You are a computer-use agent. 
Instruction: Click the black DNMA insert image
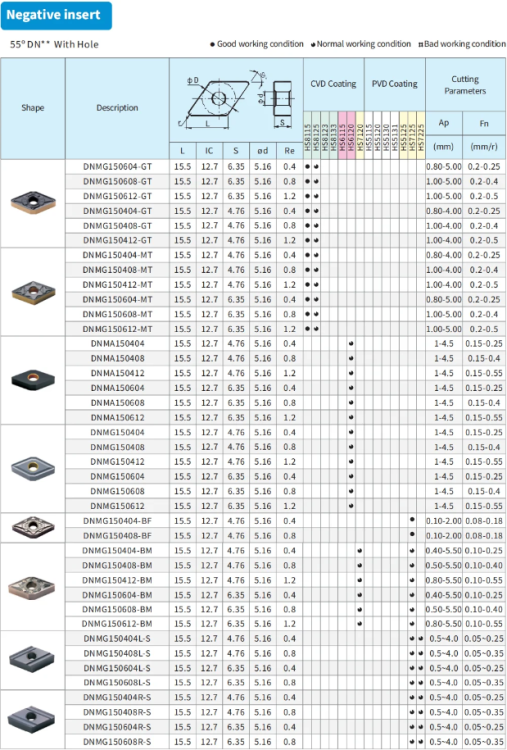[x=33, y=380]
